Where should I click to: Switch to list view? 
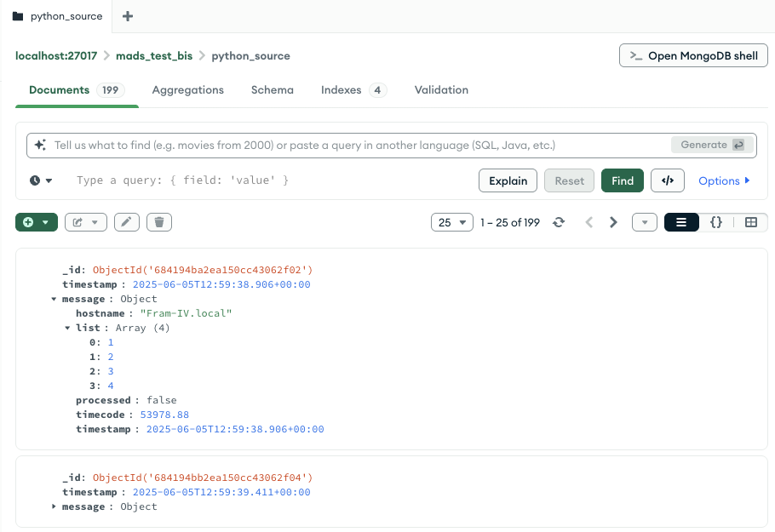click(681, 222)
